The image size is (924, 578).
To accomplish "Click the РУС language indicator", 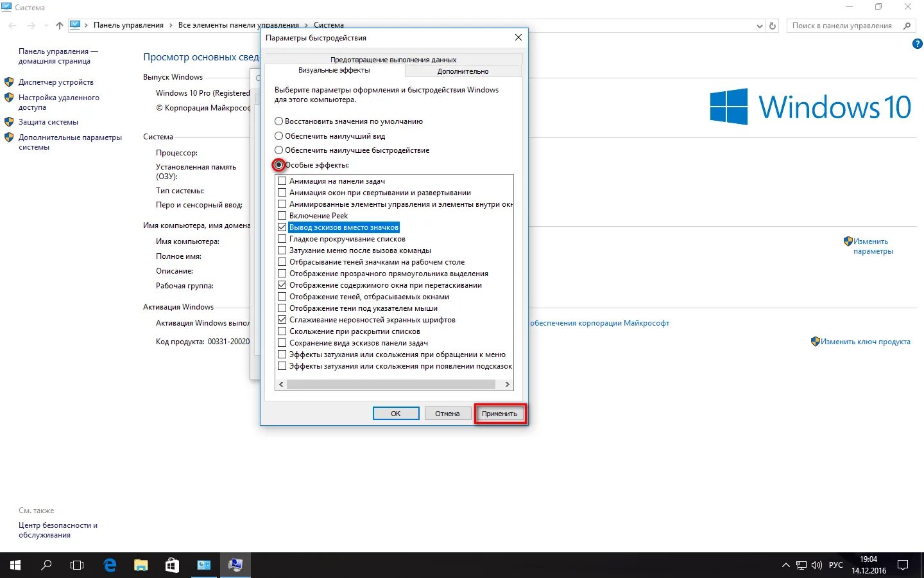I will pyautogui.click(x=836, y=565).
